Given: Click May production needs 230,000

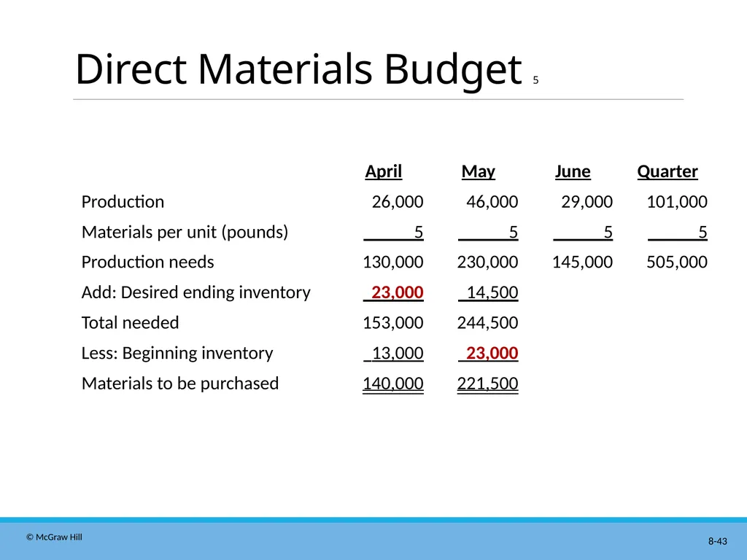Looking at the screenshot, I should pos(487,262).
